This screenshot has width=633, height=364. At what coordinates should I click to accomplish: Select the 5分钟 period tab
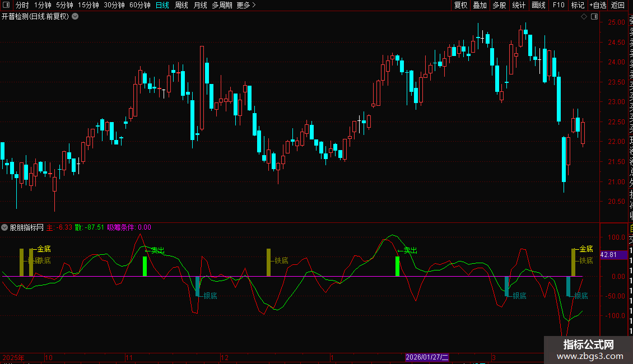tap(64, 5)
